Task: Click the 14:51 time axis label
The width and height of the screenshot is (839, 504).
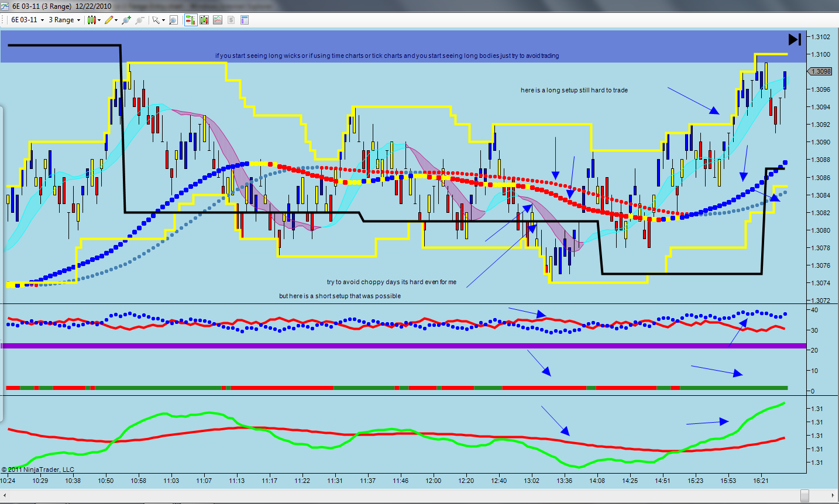Action: [663, 481]
